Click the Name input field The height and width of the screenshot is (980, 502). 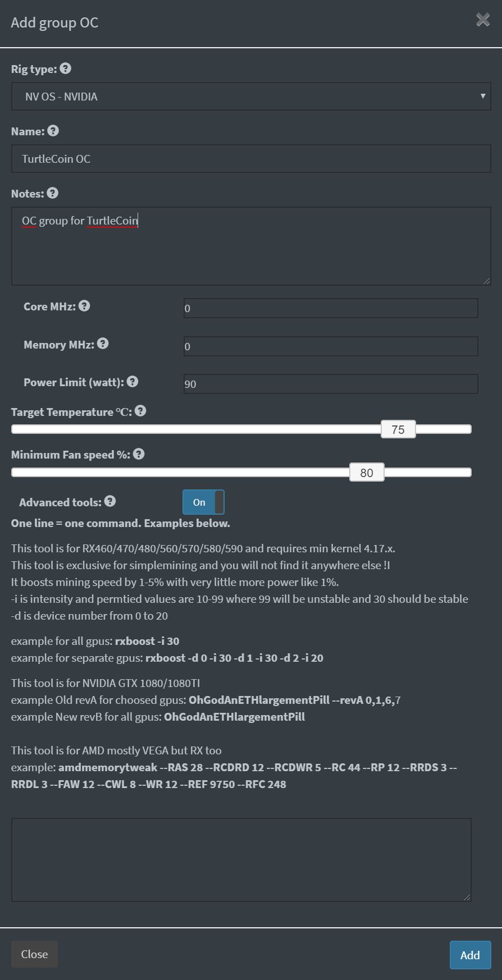[x=250, y=159]
